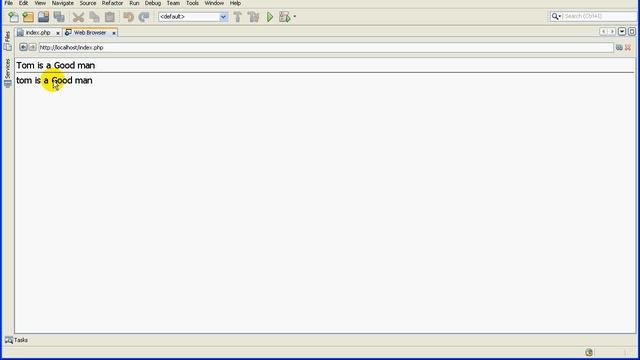Open the Run menu
The image size is (640, 360).
click(x=134, y=3)
